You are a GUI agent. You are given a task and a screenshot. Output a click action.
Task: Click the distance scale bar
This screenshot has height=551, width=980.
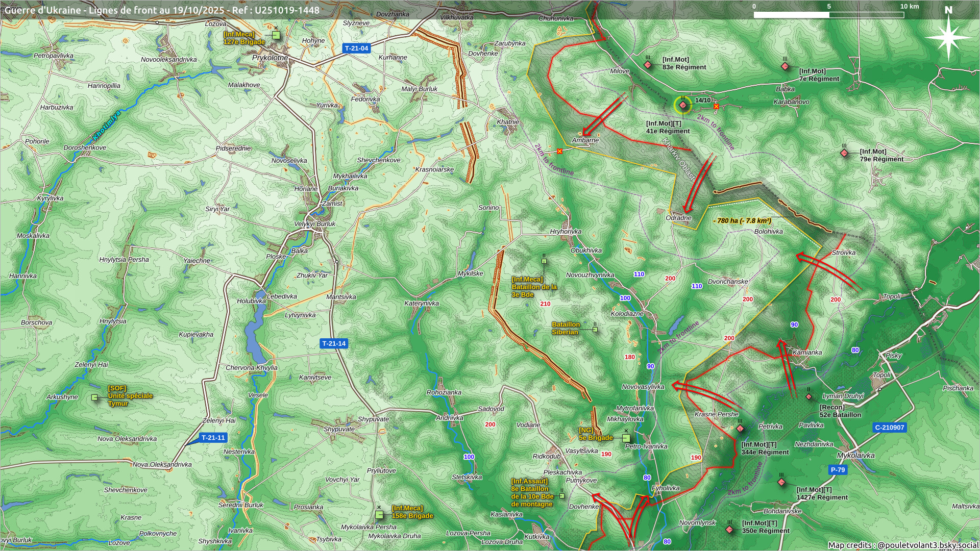828,14
